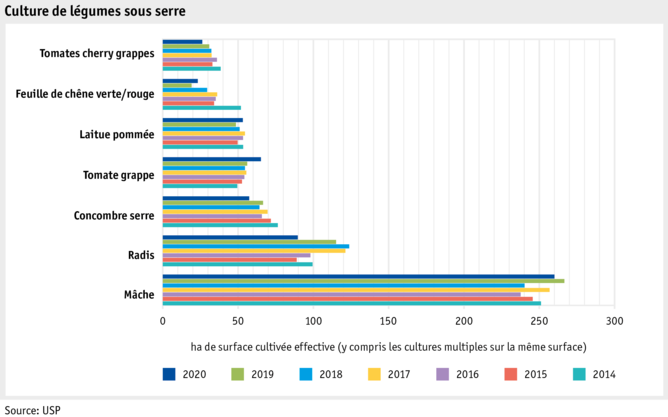
Task: Click the Feuille de chêne verte/rouge label
Action: click(85, 94)
